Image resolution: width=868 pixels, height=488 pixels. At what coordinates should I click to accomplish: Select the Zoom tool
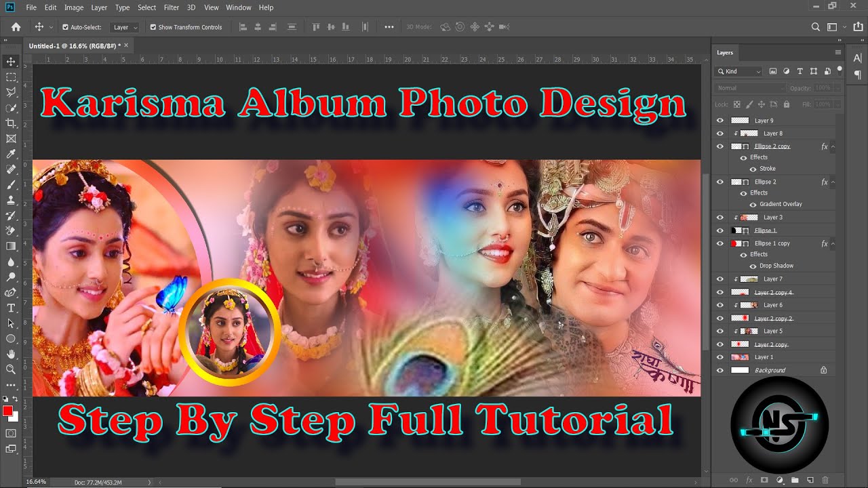tap(11, 369)
